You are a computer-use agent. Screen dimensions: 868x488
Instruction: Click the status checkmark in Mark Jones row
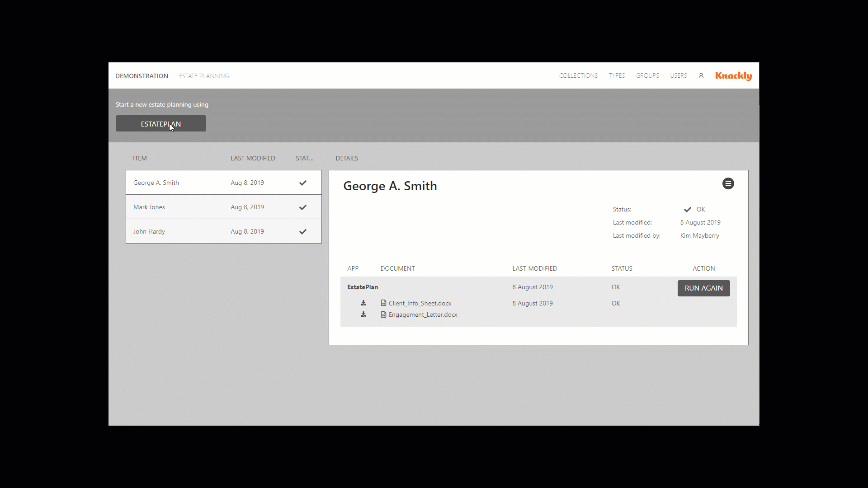303,207
